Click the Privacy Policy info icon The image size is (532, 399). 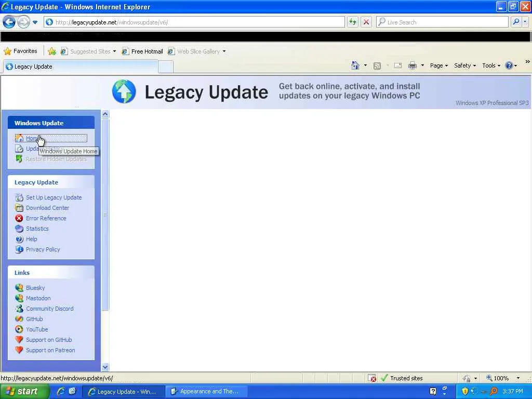coord(19,249)
